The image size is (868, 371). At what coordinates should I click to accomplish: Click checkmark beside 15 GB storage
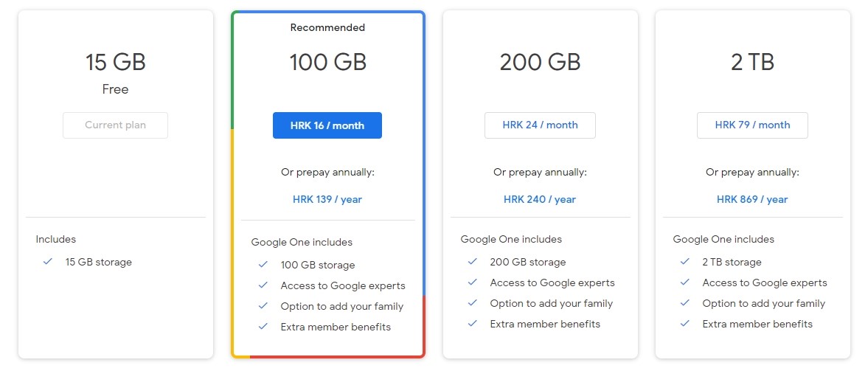(x=48, y=262)
